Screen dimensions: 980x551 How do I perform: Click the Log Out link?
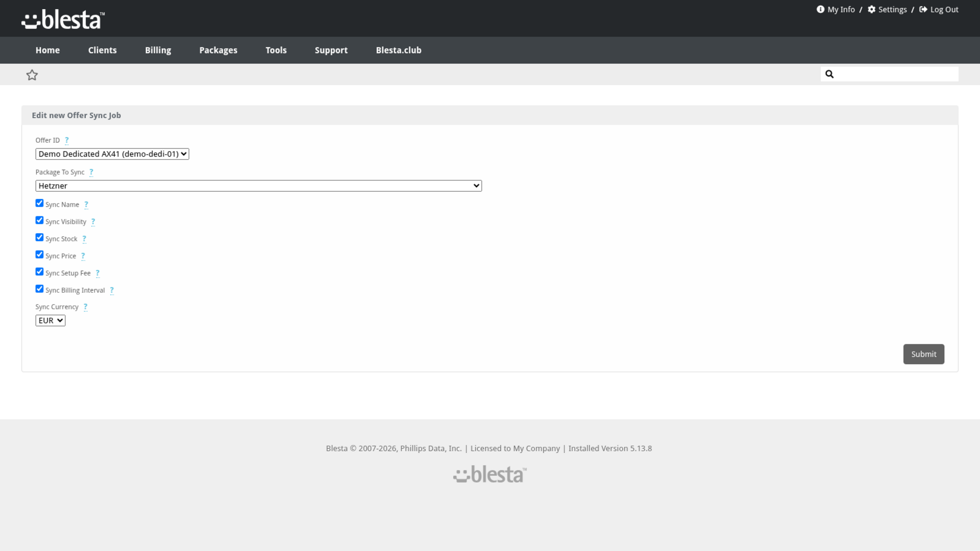[x=944, y=9]
